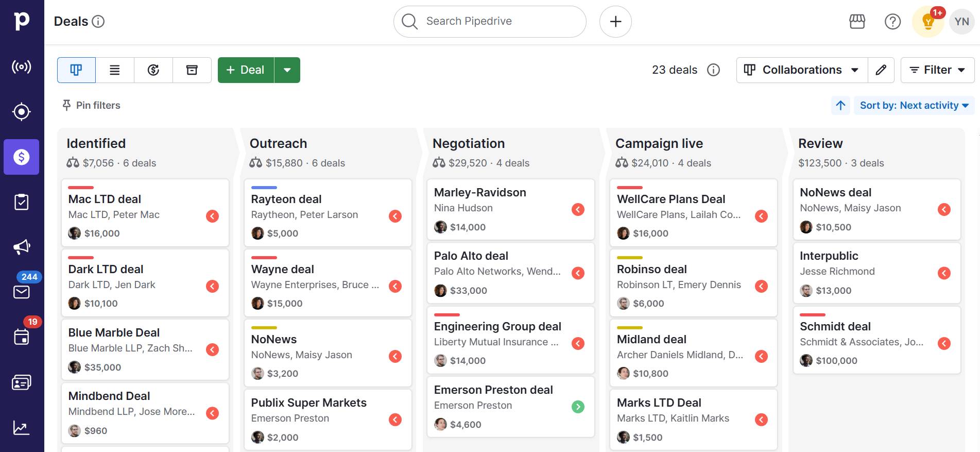Image resolution: width=980 pixels, height=452 pixels.
Task: Open the Filter dropdown
Action: point(937,70)
